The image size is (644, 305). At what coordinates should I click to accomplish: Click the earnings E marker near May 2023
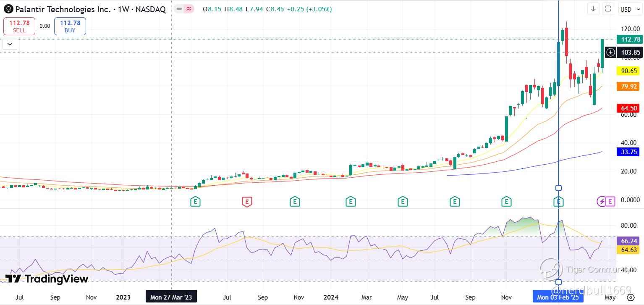(x=195, y=202)
